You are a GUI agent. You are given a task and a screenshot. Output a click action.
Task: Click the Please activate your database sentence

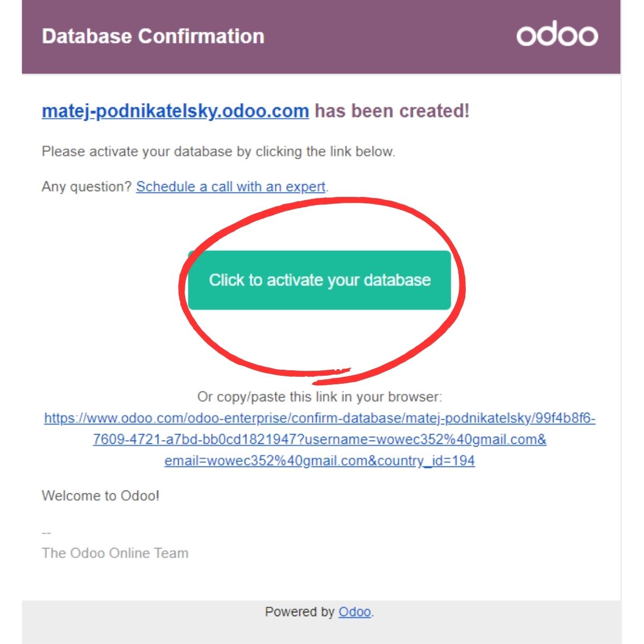(x=218, y=151)
